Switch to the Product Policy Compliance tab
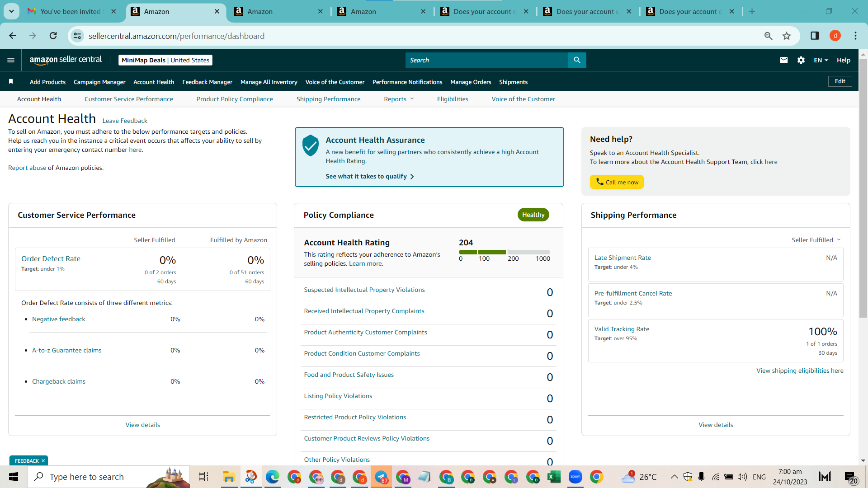This screenshot has height=488, width=868. coord(235,99)
